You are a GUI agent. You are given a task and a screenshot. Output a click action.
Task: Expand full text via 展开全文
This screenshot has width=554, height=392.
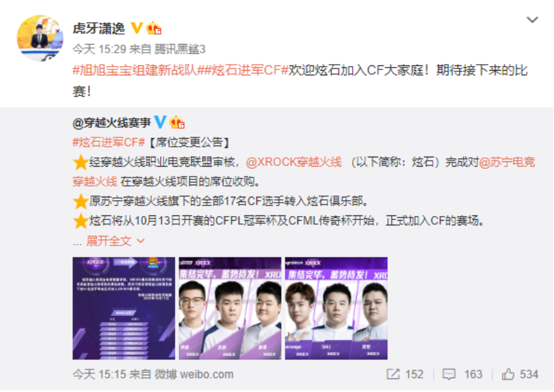pyautogui.click(x=109, y=241)
